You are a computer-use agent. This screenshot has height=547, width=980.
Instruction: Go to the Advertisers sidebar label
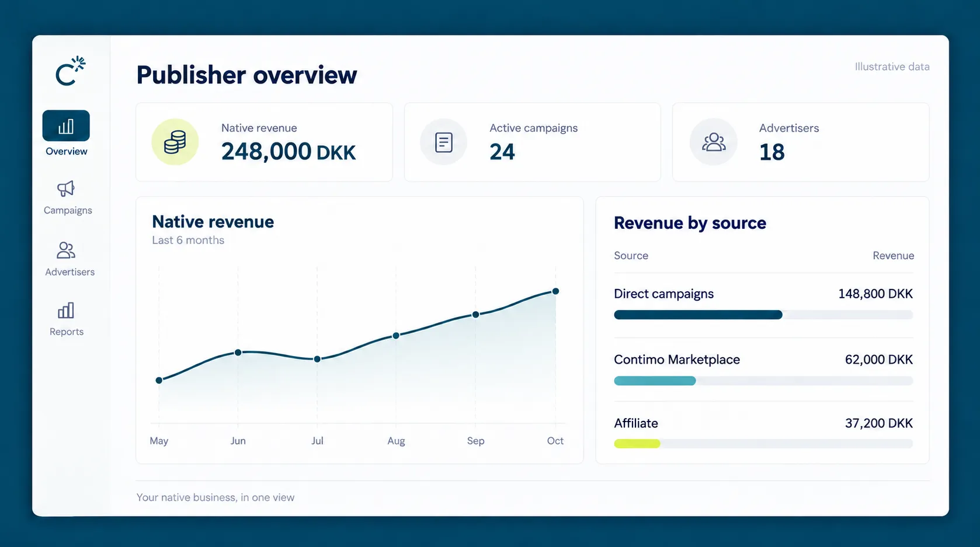[x=69, y=272]
